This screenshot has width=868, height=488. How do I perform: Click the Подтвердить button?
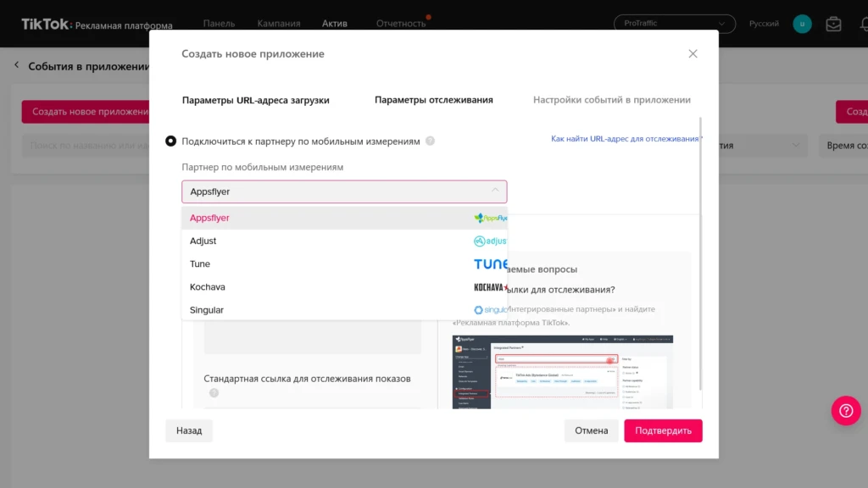point(663,430)
